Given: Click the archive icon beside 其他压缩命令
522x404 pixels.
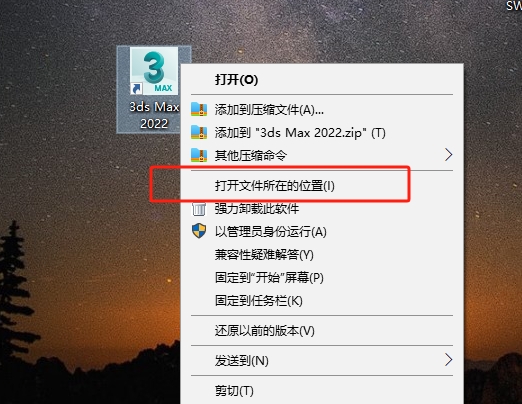Looking at the screenshot, I should point(199,155).
